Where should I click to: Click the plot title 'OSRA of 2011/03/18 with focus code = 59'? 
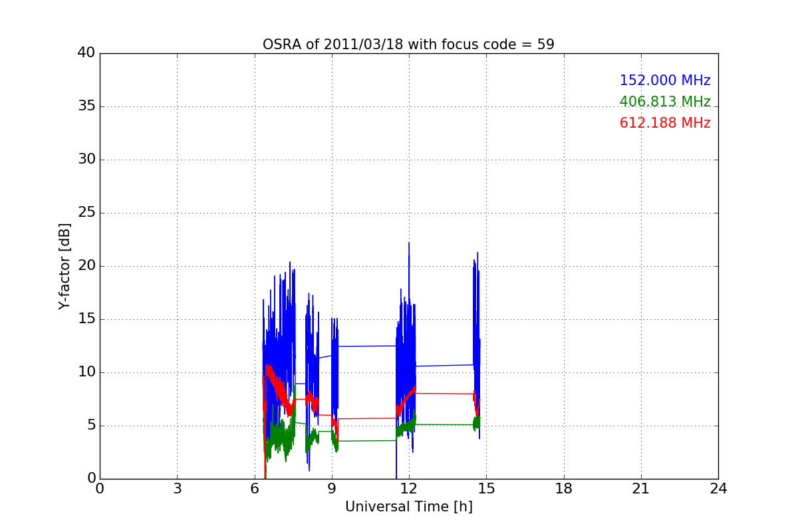click(x=408, y=45)
